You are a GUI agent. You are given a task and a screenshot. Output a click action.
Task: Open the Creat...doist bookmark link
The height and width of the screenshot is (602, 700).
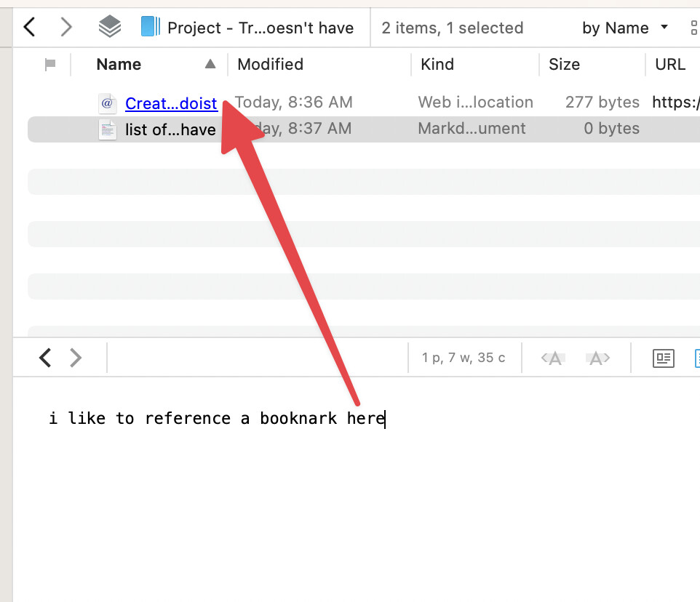point(170,103)
